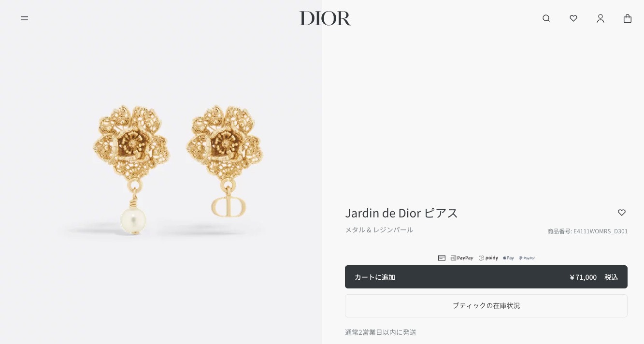Click the カートに追加 add-to-cart button
The image size is (644, 344).
486,277
